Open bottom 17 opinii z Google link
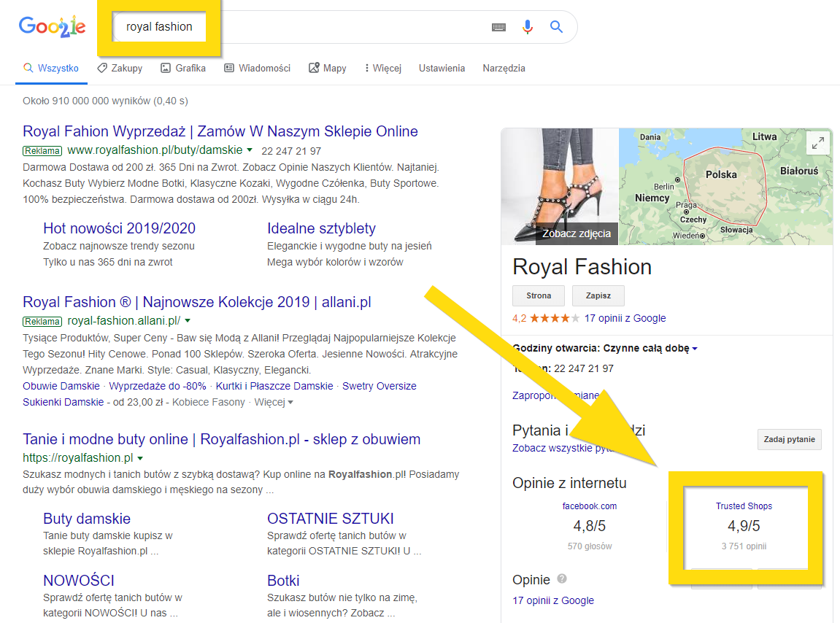Viewport: 840px width, 623px height. tap(553, 600)
